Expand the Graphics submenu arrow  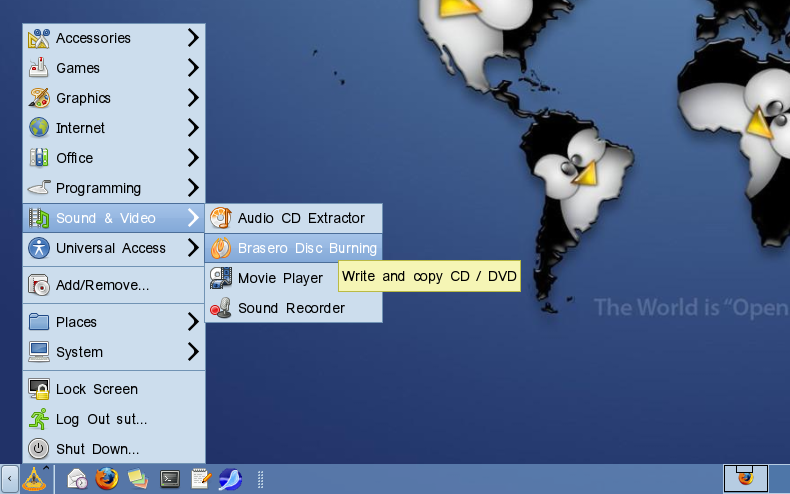coord(193,98)
